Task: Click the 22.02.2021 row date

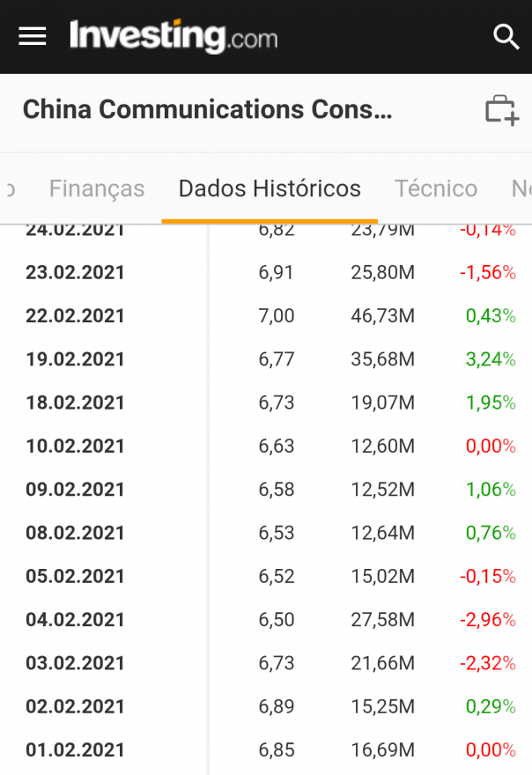Action: (76, 316)
